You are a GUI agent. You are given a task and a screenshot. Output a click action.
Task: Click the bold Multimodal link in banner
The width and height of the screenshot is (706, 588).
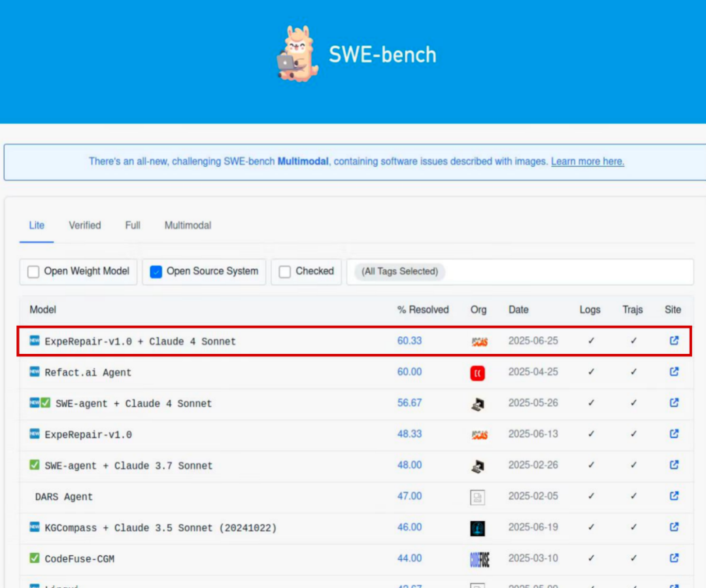coord(303,162)
